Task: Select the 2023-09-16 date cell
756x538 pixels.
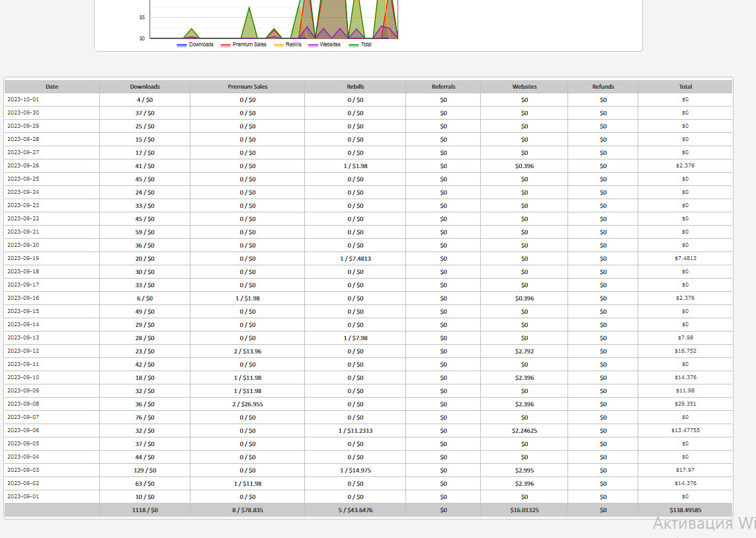Action: [52, 298]
